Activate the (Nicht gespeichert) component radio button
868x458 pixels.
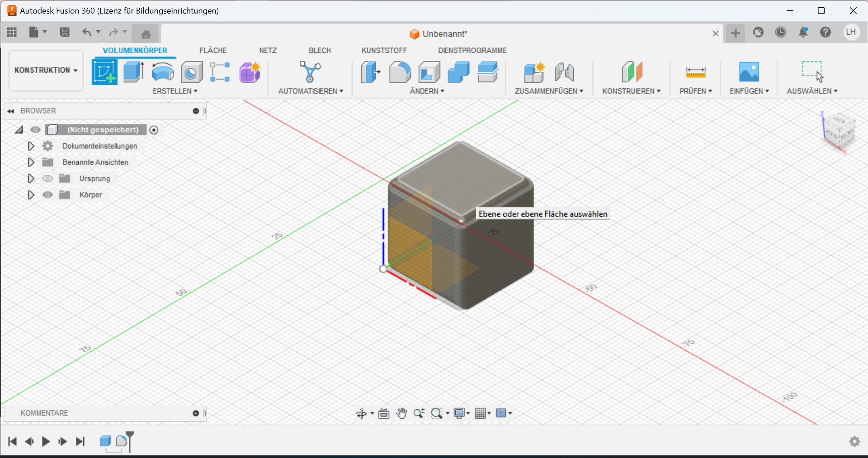[x=154, y=130]
